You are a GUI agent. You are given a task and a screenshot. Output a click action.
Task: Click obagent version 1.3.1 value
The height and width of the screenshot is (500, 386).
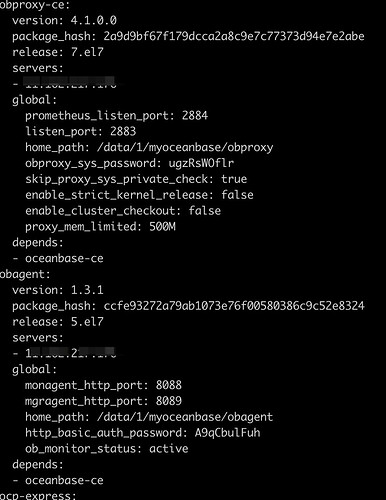click(87, 290)
